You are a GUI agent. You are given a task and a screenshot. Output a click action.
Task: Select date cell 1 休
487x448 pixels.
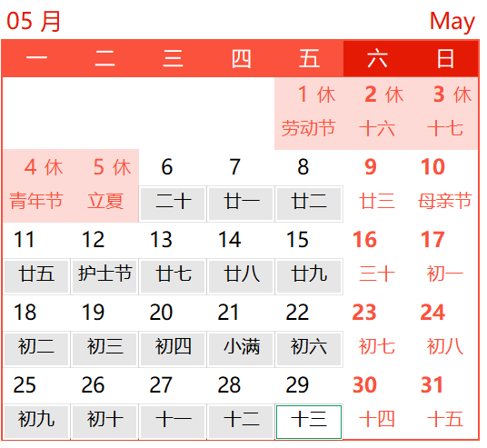309,95
